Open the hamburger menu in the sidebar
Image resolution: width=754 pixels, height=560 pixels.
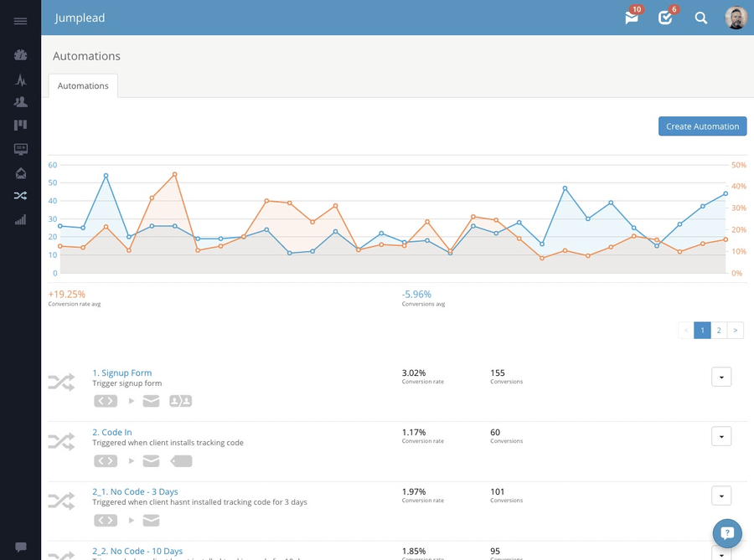[x=20, y=21]
